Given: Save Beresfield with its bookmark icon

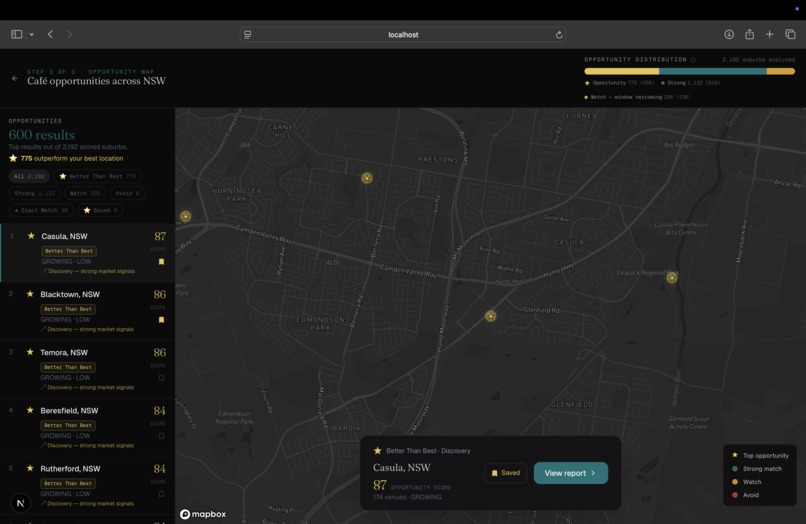Looking at the screenshot, I should coord(161,436).
